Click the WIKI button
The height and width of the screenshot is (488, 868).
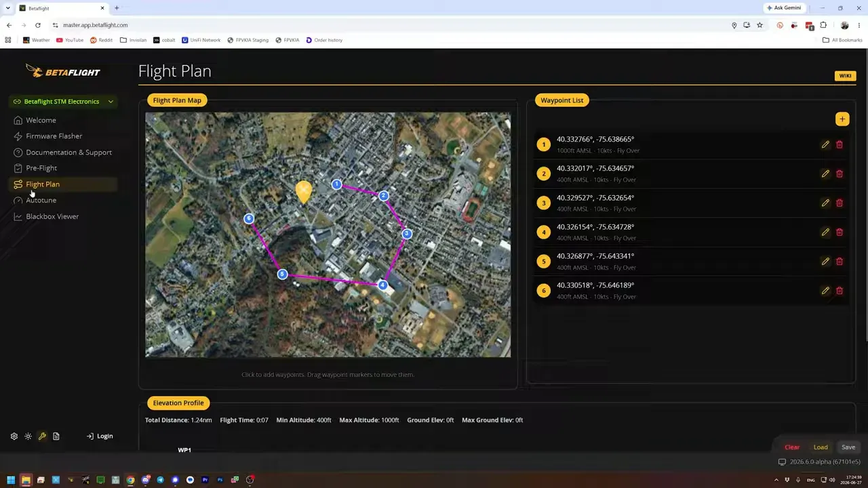click(x=845, y=76)
